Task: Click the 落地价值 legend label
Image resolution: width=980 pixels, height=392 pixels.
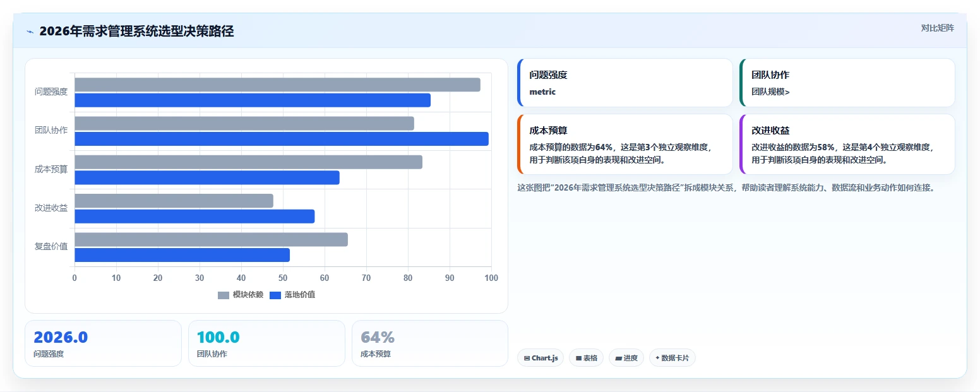Action: [x=300, y=295]
